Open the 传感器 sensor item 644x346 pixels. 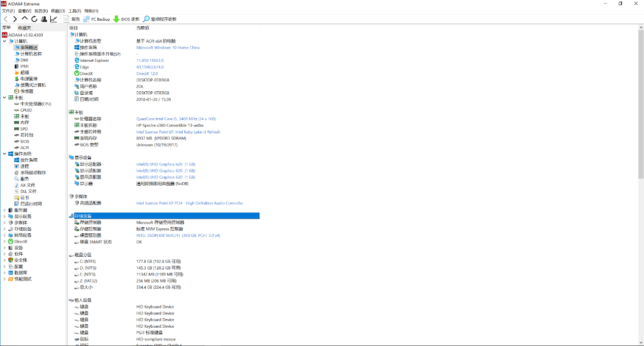coord(23,91)
